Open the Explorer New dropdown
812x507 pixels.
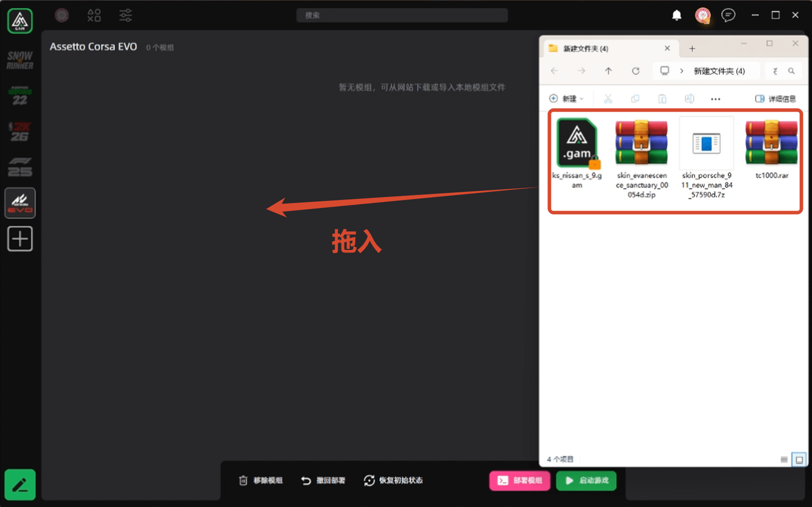566,98
